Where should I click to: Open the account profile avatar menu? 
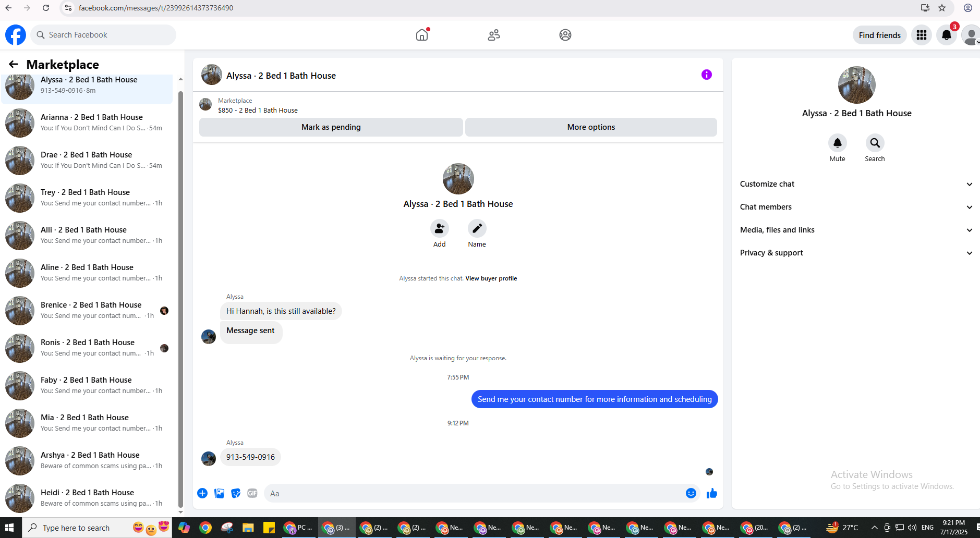pyautogui.click(x=971, y=35)
